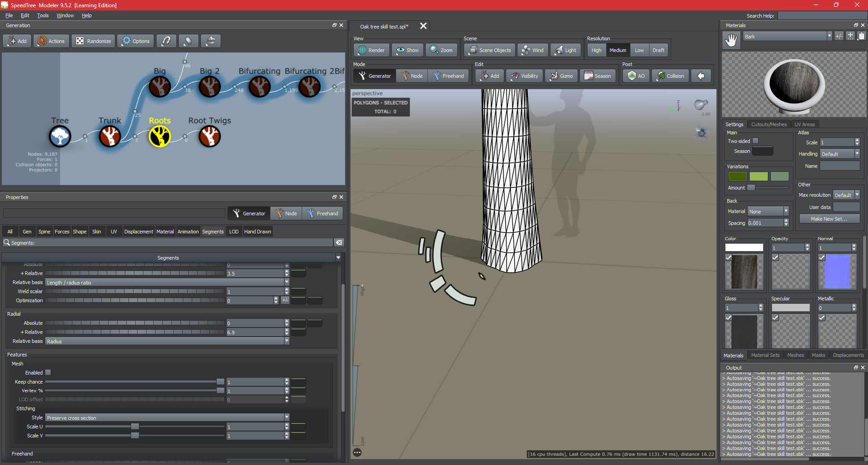Viewport: 868px width, 465px height.
Task: Click the Zoom view button
Action: point(441,50)
